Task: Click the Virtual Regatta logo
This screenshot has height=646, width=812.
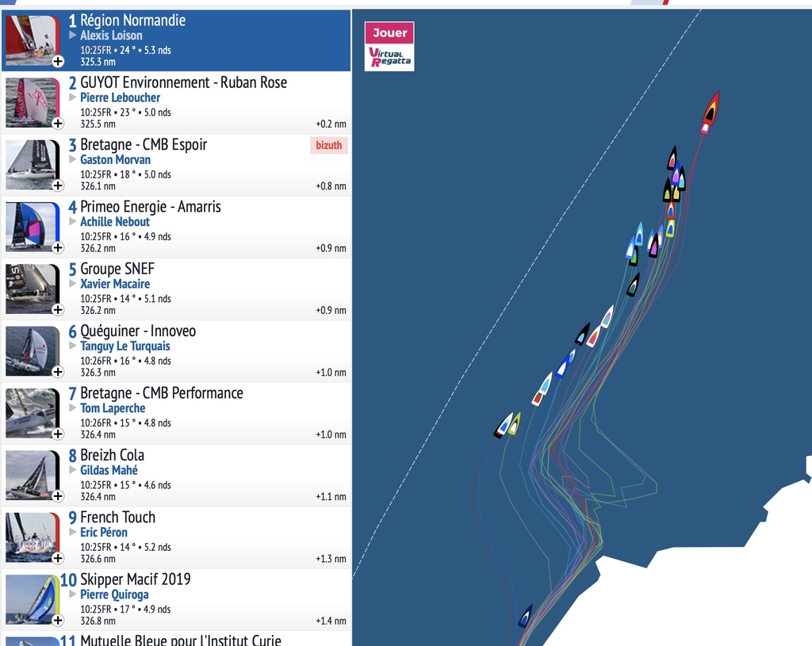Action: [x=389, y=57]
